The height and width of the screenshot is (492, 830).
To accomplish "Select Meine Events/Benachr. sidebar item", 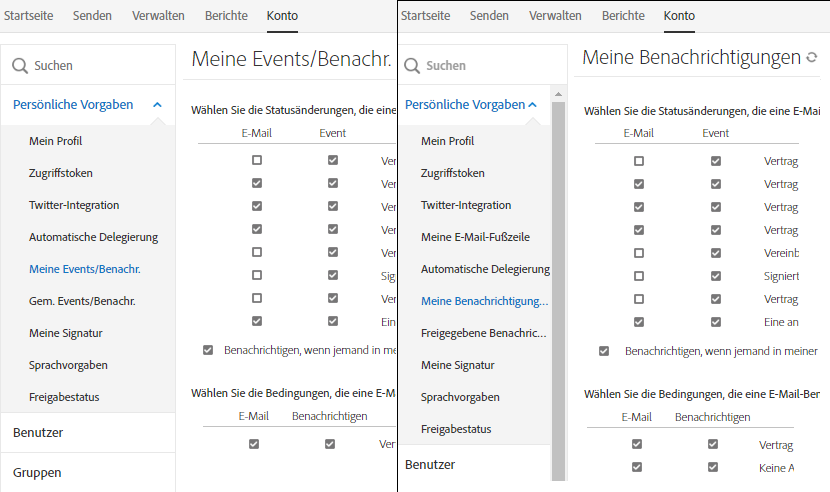I will pyautogui.click(x=84, y=269).
